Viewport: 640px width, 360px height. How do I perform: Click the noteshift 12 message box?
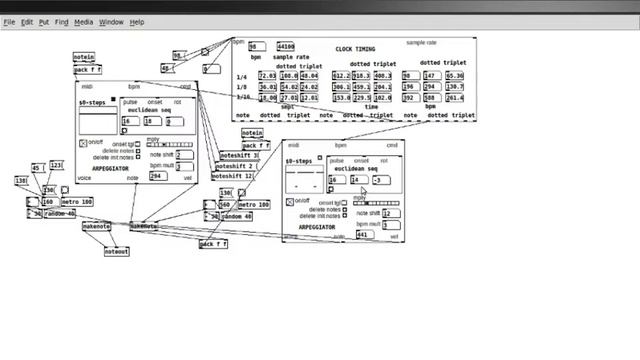[232, 176]
